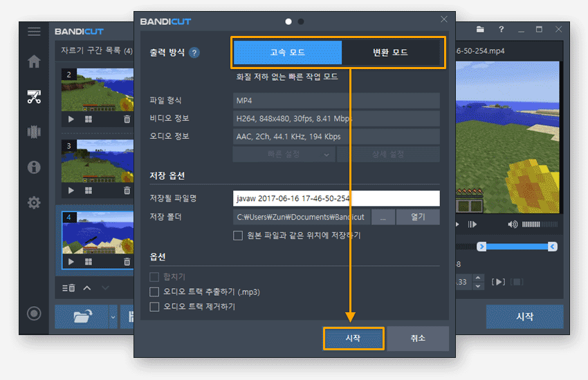This screenshot has height=380, width=588.
Task: Select the second page dot indicator
Action: [301, 21]
